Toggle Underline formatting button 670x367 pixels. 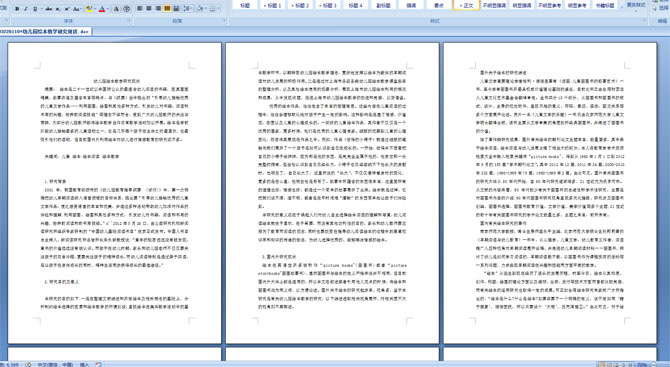click(35, 9)
